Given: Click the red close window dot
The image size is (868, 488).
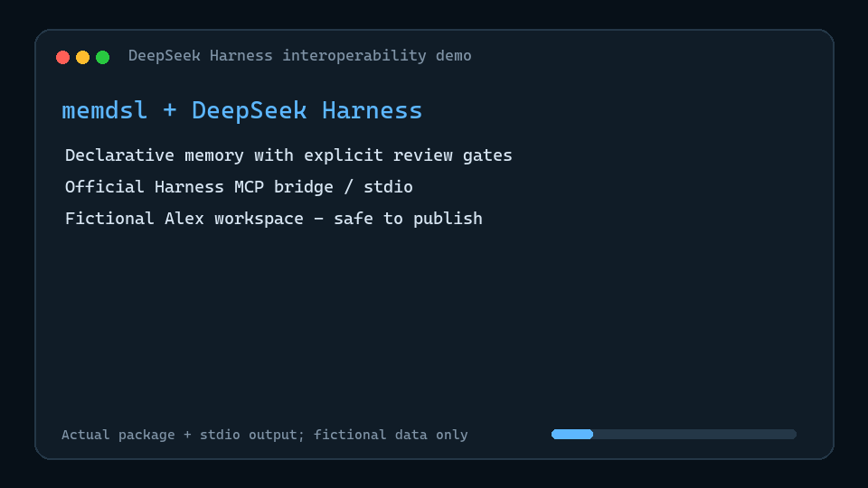Looking at the screenshot, I should point(62,57).
